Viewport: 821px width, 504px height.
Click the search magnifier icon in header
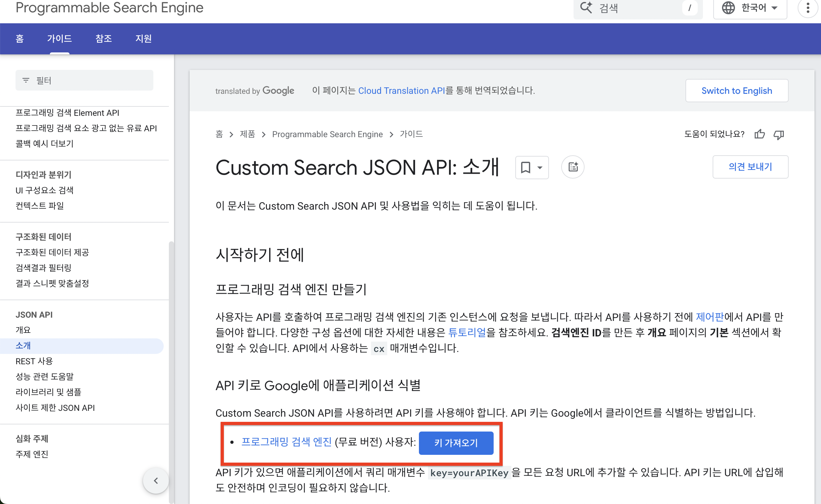(586, 8)
